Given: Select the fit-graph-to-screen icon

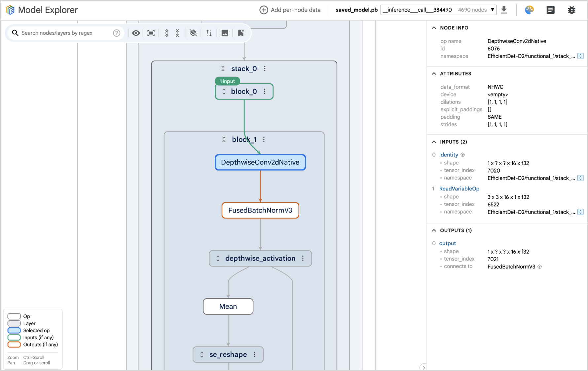Looking at the screenshot, I should (151, 33).
